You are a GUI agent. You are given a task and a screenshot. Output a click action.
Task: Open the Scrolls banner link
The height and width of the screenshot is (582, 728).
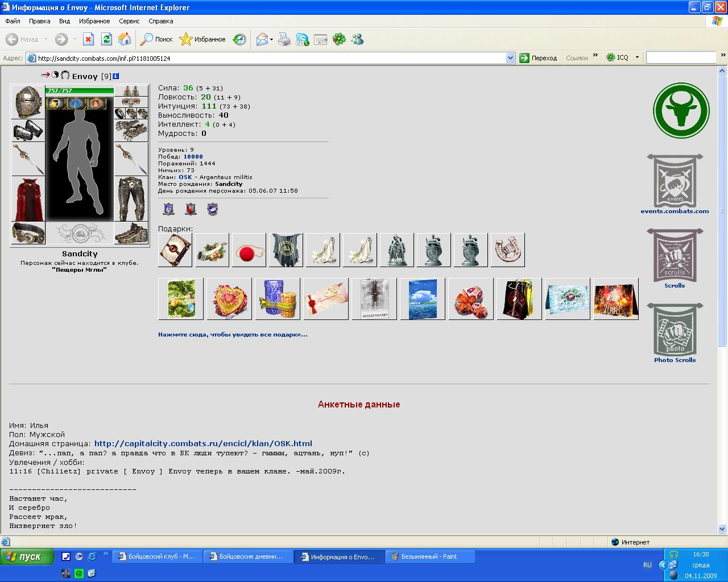point(675,259)
